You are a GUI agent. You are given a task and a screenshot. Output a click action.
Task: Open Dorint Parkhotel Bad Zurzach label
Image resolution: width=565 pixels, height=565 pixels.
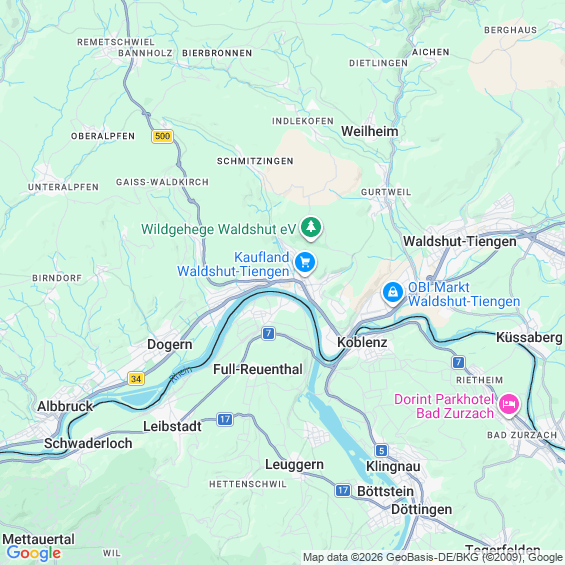[444, 406]
